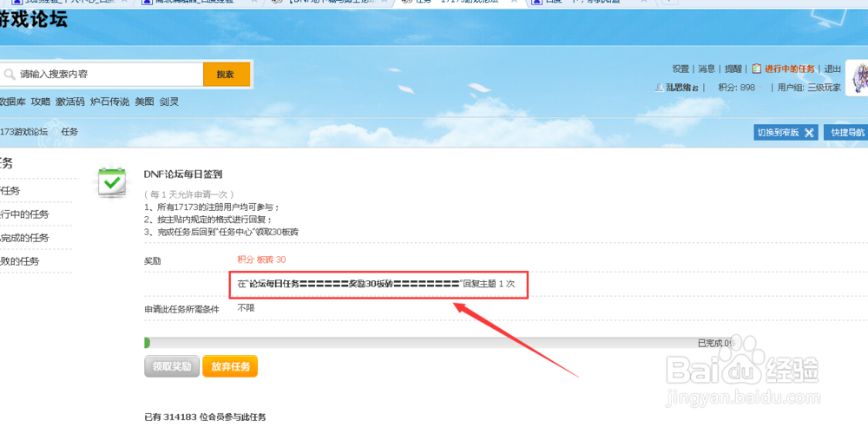Open 剑灵 navigation item
This screenshot has height=427, width=868.
pyautogui.click(x=169, y=102)
